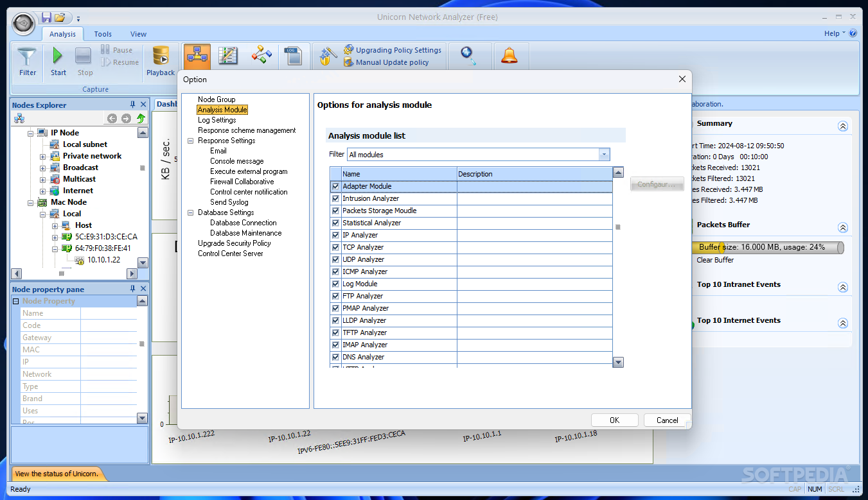The height and width of the screenshot is (500, 868).
Task: Open the Playback database icon
Action: coord(161,56)
